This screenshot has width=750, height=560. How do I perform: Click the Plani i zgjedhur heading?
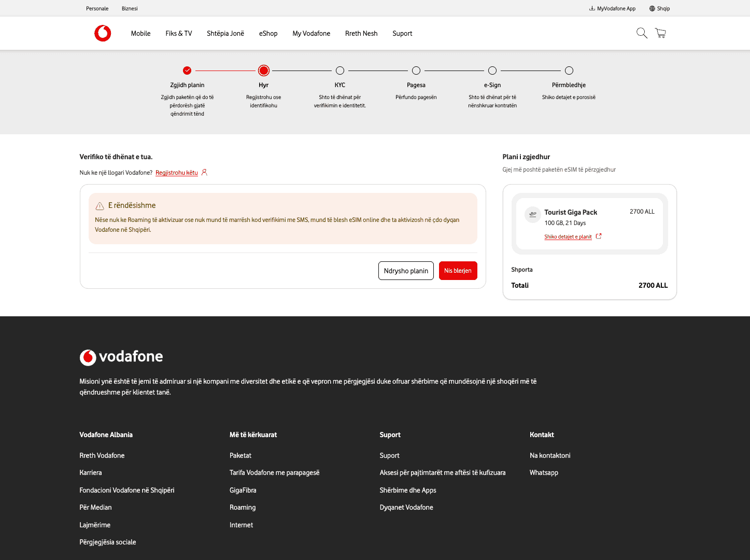(x=526, y=157)
